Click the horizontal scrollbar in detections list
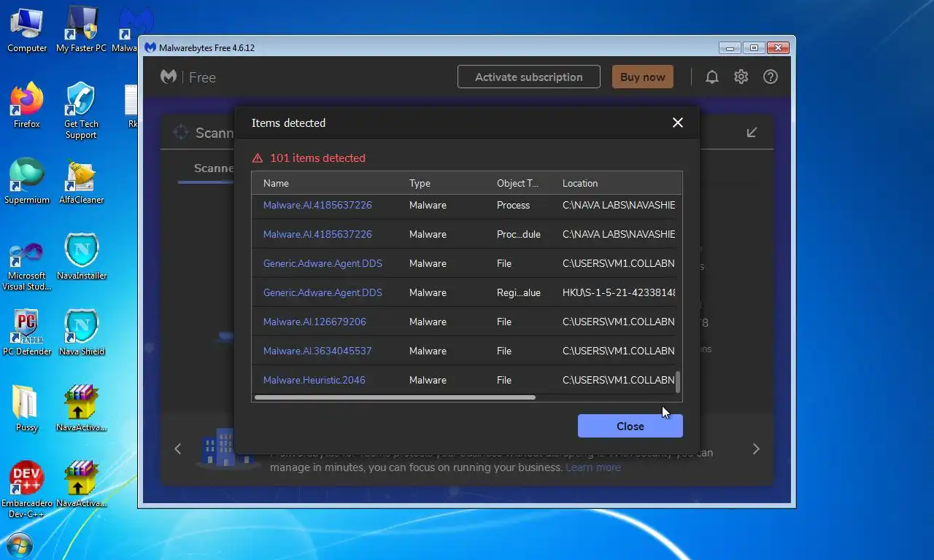Viewport: 934px width, 560px height. pos(395,397)
